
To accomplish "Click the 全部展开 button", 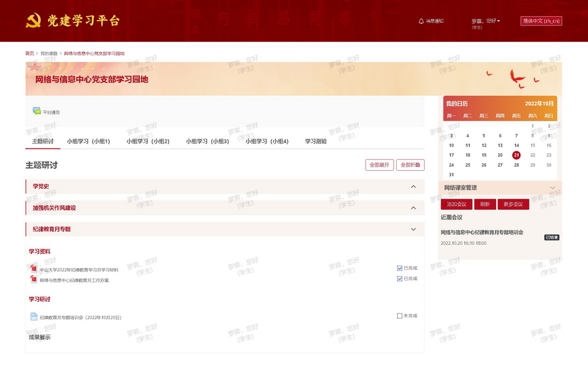I will point(379,165).
